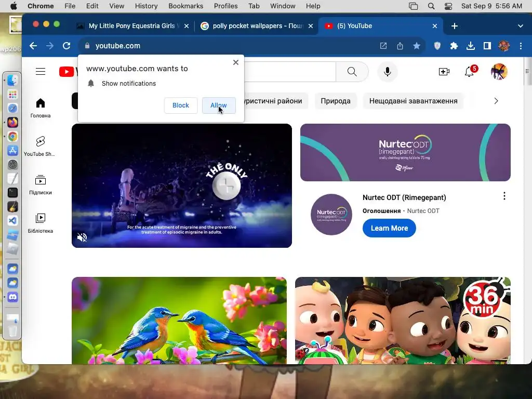The image size is (532, 399).
Task: Start voice search with microphone icon
Action: 387,72
